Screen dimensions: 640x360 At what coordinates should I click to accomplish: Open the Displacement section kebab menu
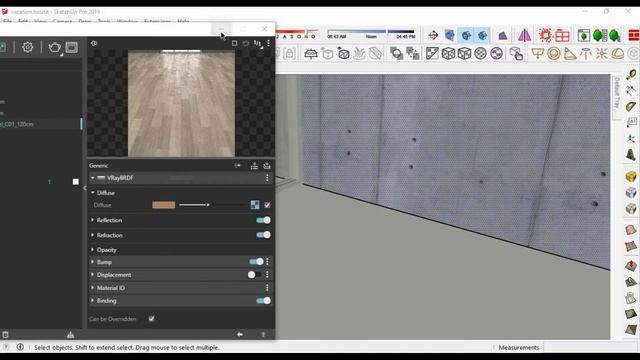point(267,275)
